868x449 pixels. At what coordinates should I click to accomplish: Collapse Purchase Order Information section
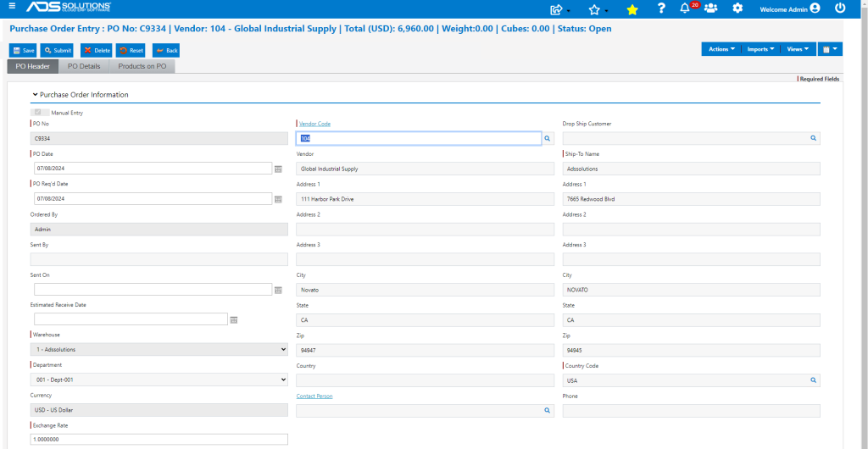tap(36, 95)
